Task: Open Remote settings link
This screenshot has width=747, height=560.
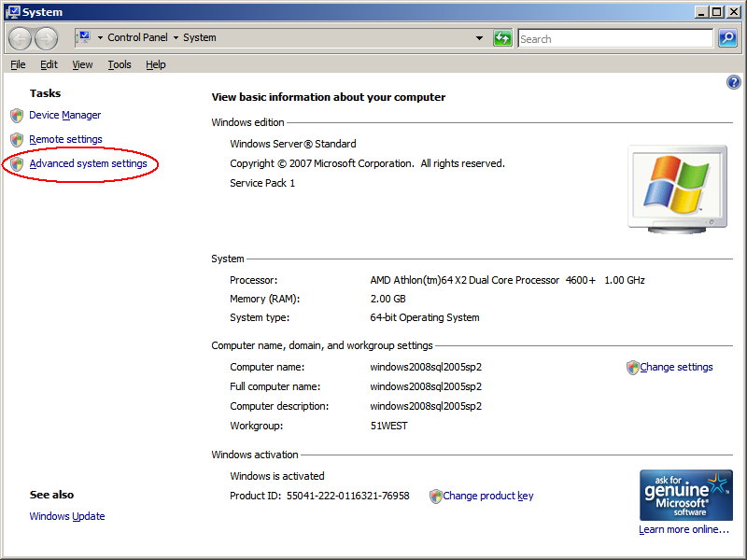Action: pyautogui.click(x=65, y=139)
